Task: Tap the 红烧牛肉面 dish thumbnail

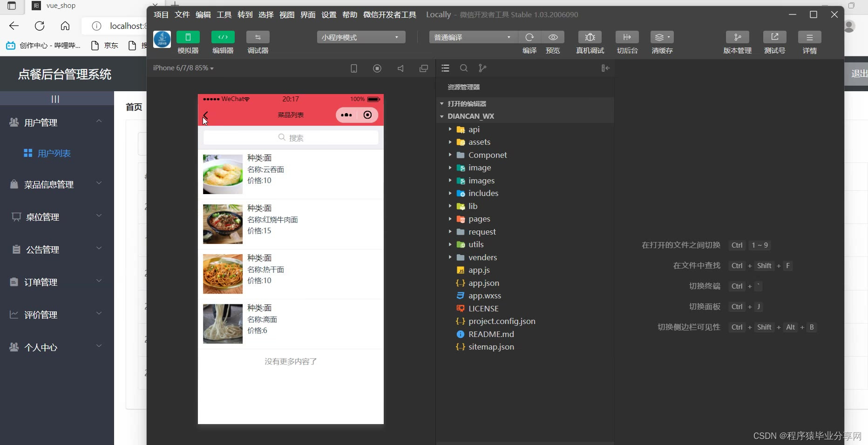Action: click(x=223, y=224)
